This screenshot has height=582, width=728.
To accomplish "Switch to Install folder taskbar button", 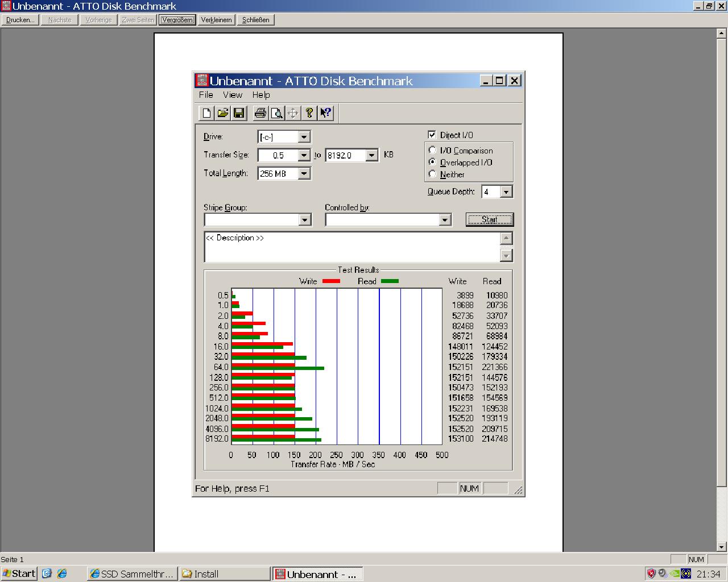I will point(225,574).
